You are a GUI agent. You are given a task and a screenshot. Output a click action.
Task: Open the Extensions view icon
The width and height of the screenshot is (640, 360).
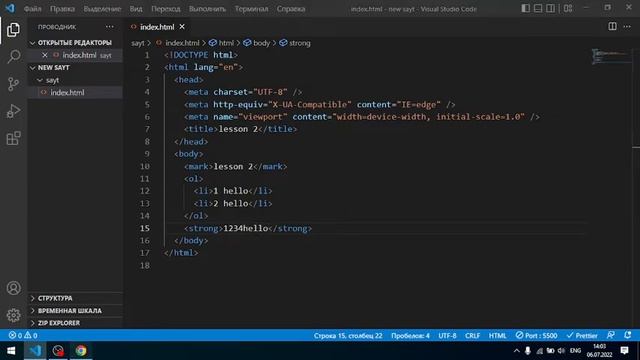click(x=13, y=138)
